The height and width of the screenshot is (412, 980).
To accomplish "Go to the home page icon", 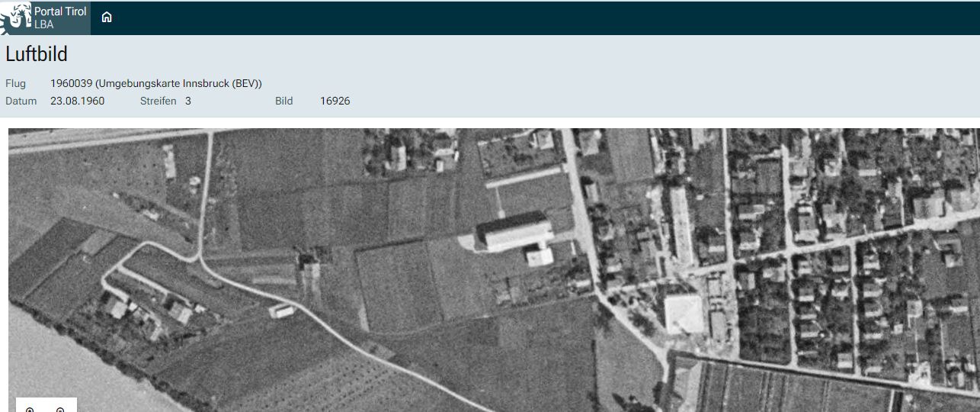I will 107,18.
